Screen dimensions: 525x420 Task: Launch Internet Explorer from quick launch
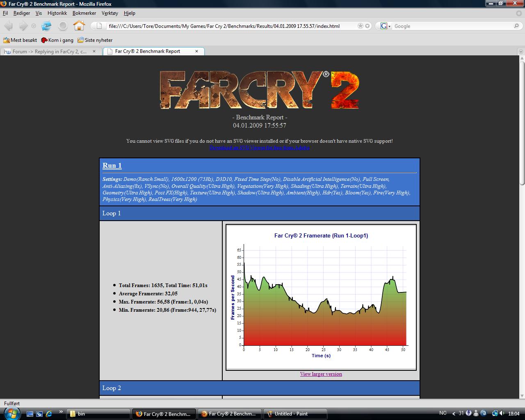pos(49,414)
